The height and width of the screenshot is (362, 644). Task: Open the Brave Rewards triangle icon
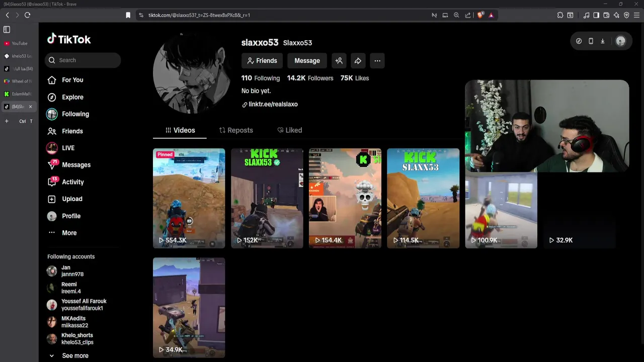tap(491, 15)
